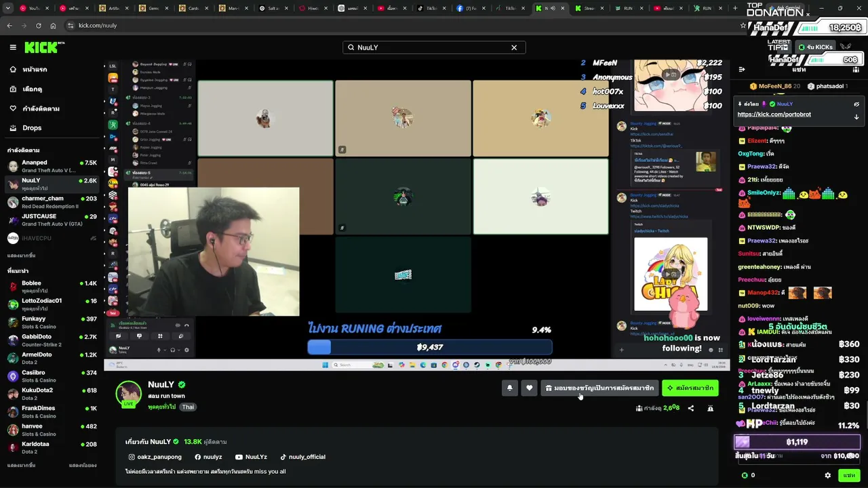Viewport: 868px width, 488px height.
Task: Switch to the Stream browser tab
Action: pyautogui.click(x=589, y=8)
